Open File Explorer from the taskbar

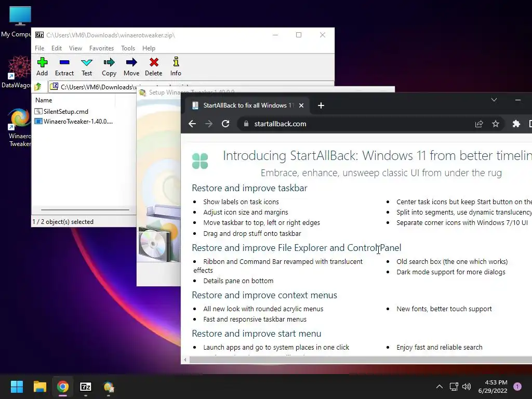[x=39, y=387]
